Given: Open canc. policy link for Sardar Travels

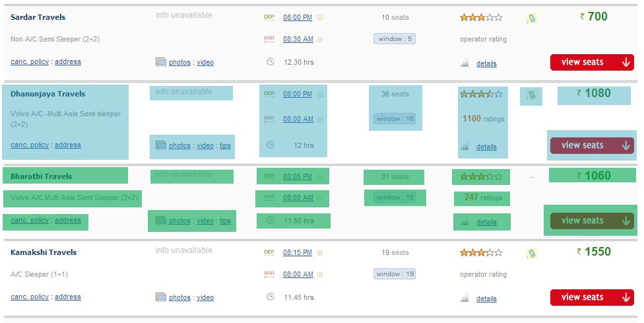Looking at the screenshot, I should [30, 62].
